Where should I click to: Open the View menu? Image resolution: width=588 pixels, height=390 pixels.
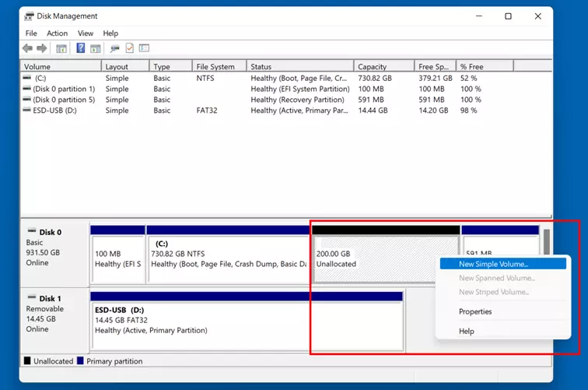(x=86, y=33)
